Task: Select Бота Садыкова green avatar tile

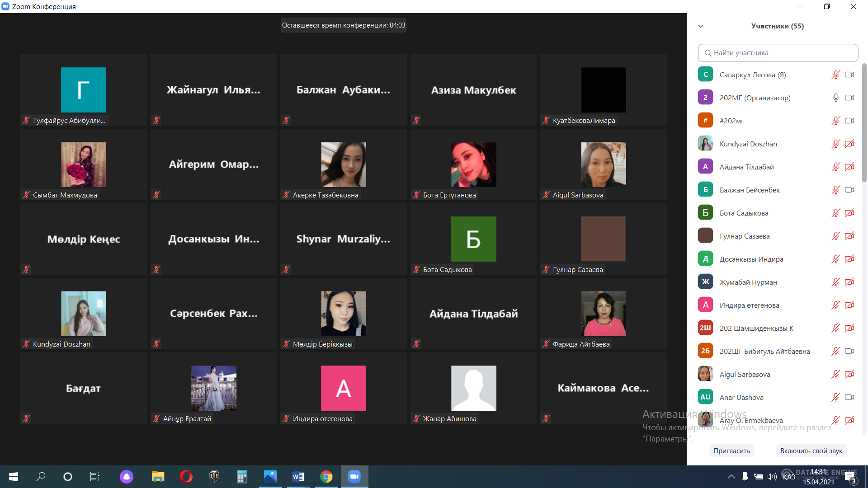Action: click(x=473, y=239)
